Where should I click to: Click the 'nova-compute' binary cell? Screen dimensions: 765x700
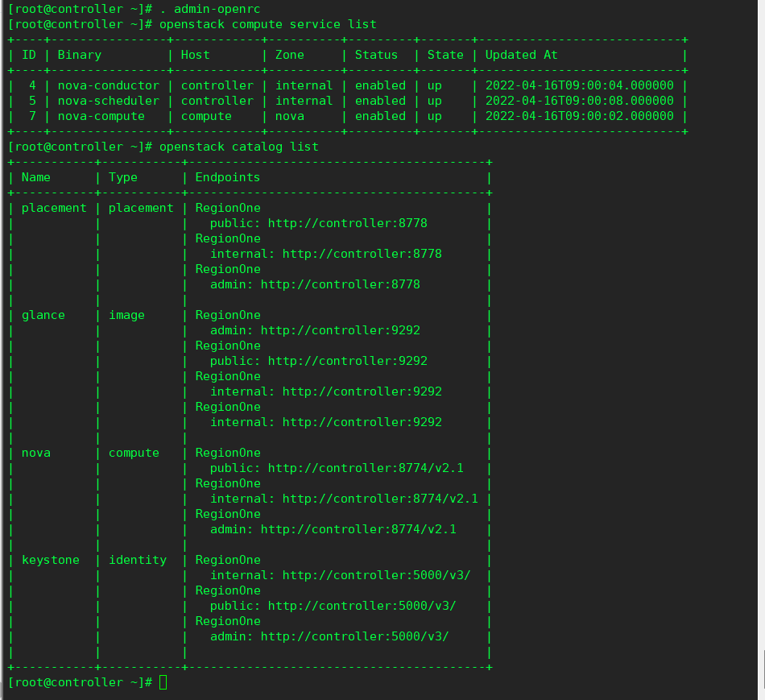tap(101, 116)
